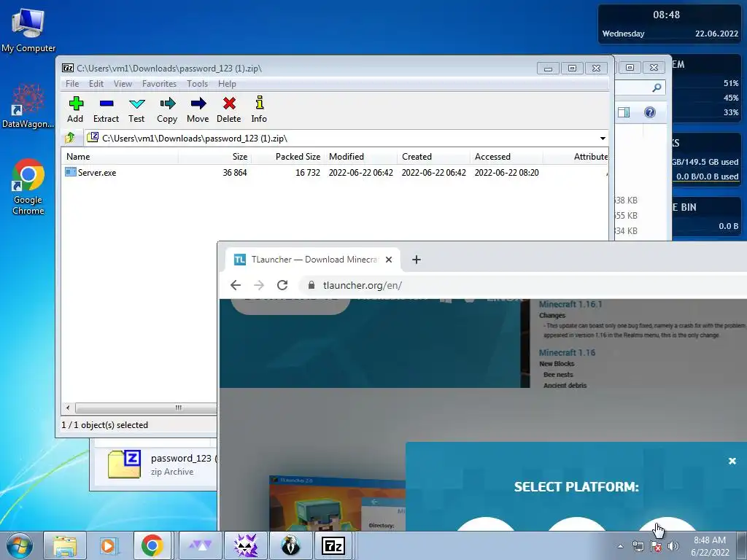The image size is (747, 560).
Task: Click the suited figure taskbar icon
Action: (x=290, y=545)
